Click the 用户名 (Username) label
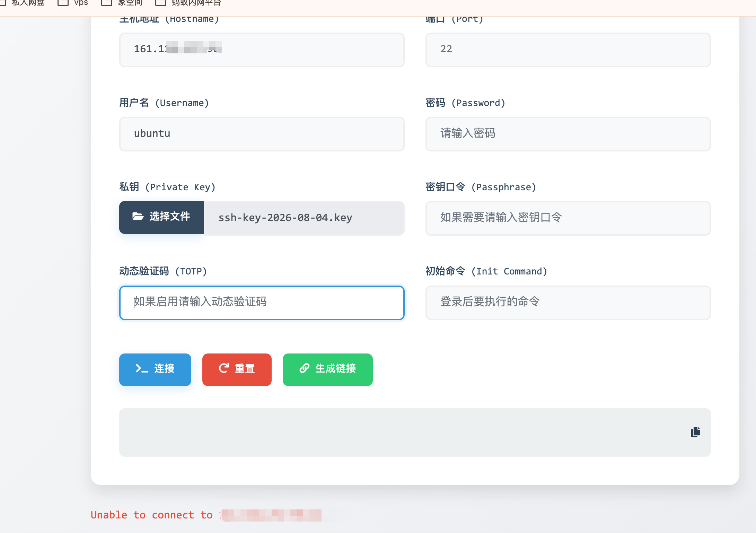Image resolution: width=756 pixels, height=533 pixels. pos(164,103)
